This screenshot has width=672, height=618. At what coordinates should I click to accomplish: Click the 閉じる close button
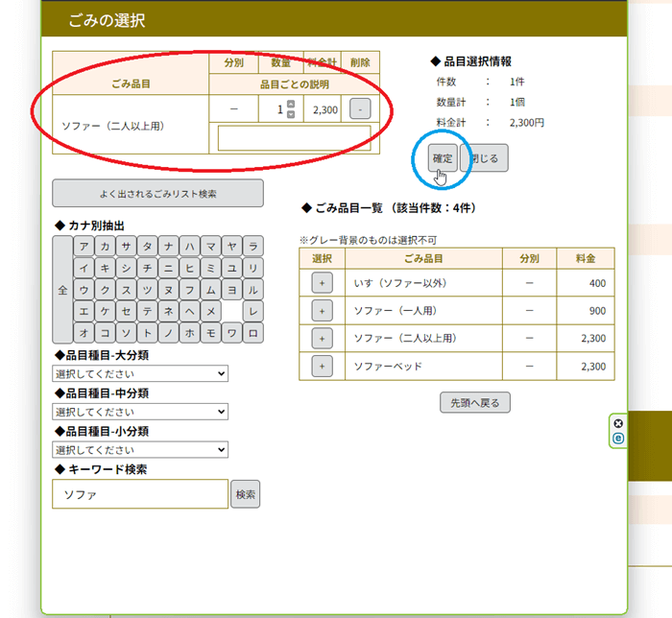pyautogui.click(x=484, y=158)
